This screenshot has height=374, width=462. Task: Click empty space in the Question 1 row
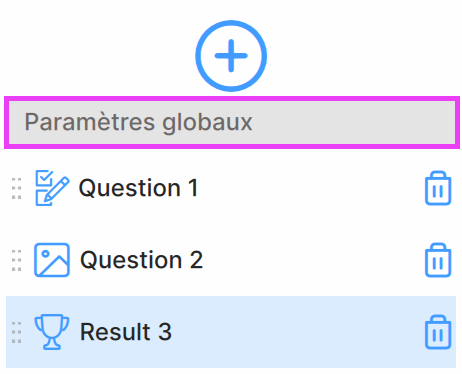coord(310,188)
